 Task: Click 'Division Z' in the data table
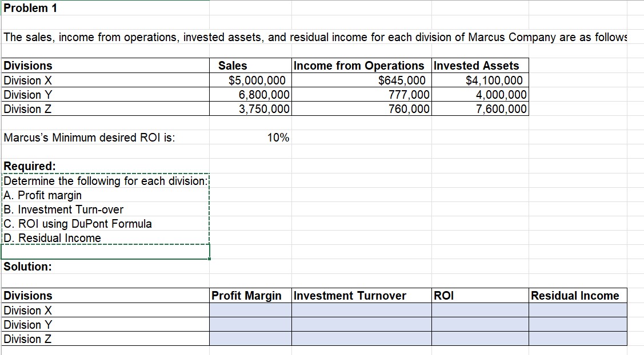(x=105, y=109)
